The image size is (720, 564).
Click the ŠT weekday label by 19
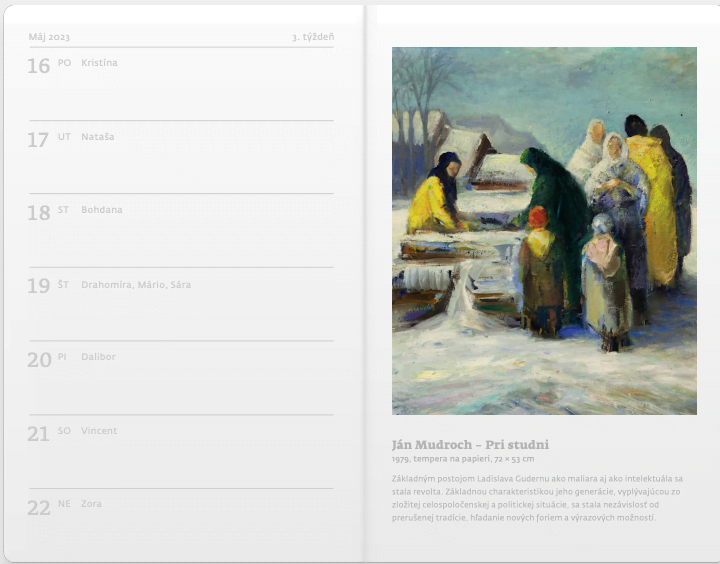63,284
